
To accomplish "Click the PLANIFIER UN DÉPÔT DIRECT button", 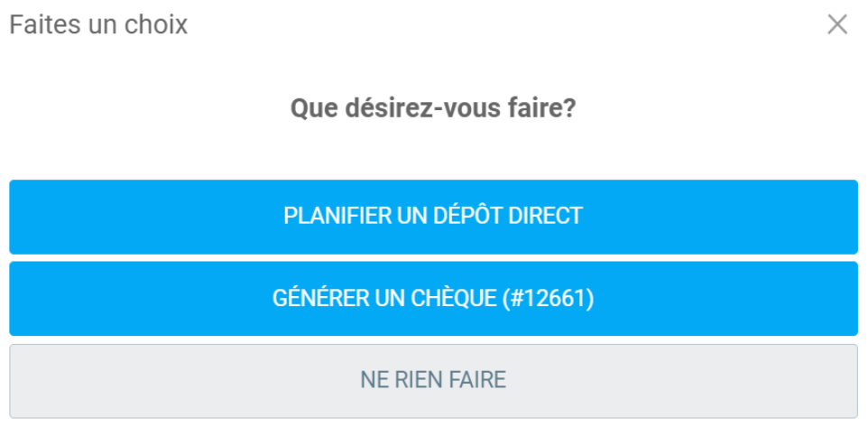I will [433, 217].
